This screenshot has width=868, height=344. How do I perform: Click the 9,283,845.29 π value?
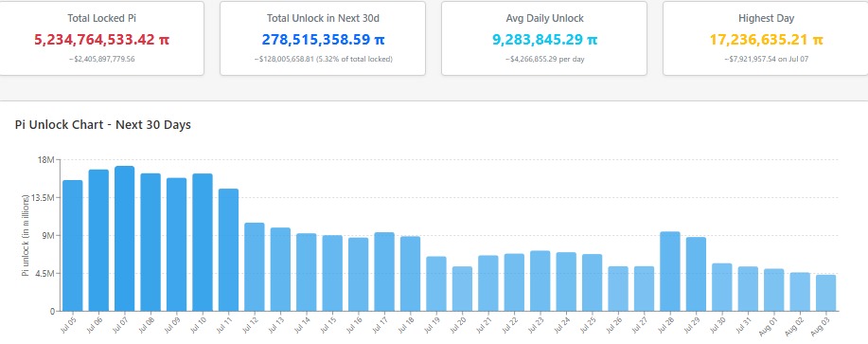544,40
